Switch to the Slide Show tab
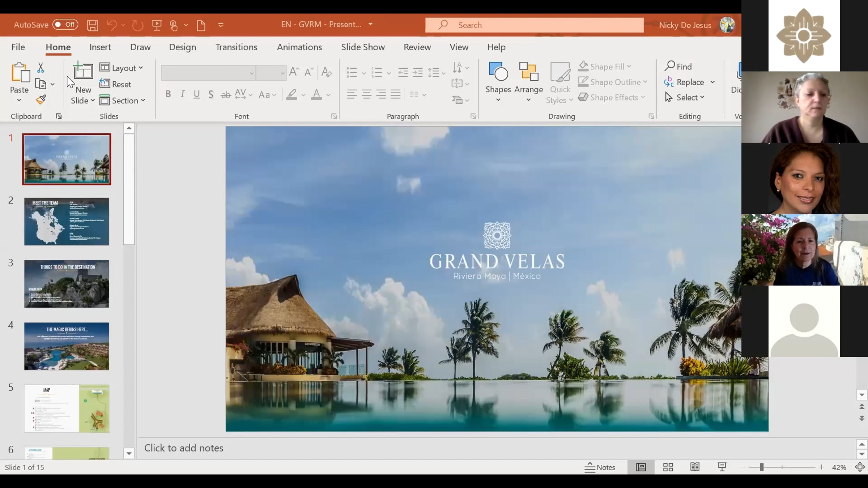 363,47
